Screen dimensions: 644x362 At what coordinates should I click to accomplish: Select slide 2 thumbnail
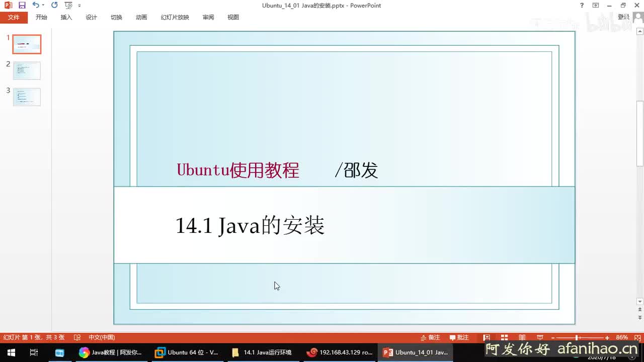[27, 70]
